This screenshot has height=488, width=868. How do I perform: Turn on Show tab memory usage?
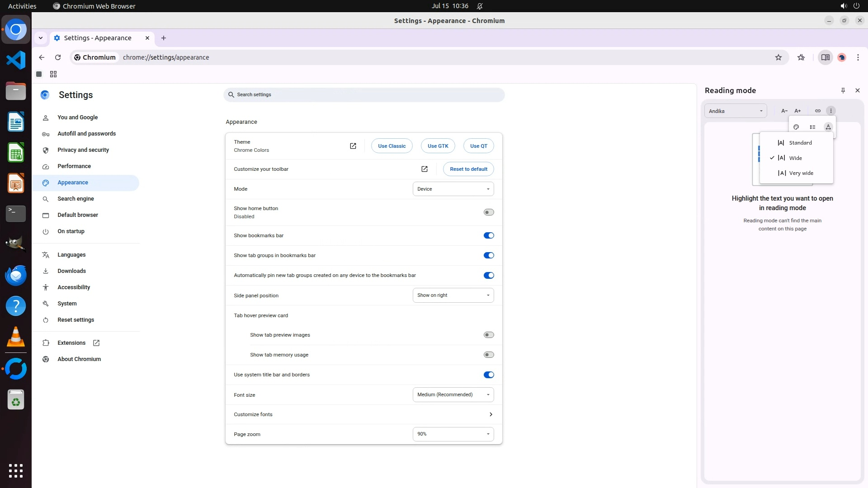point(488,355)
